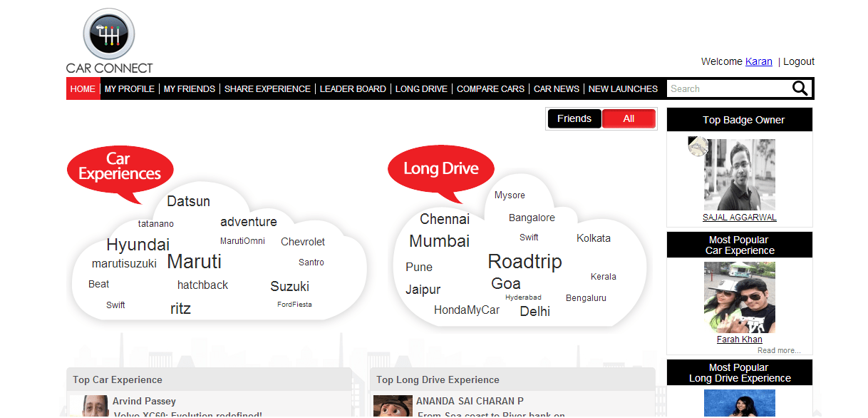Select the tatanano tag
The height and width of the screenshot is (418, 868).
(x=156, y=224)
